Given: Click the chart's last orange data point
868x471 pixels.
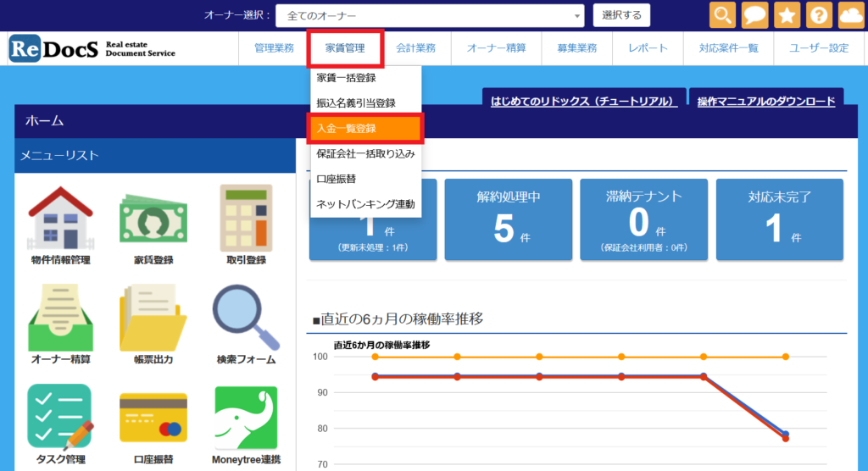Looking at the screenshot, I should (x=786, y=357).
